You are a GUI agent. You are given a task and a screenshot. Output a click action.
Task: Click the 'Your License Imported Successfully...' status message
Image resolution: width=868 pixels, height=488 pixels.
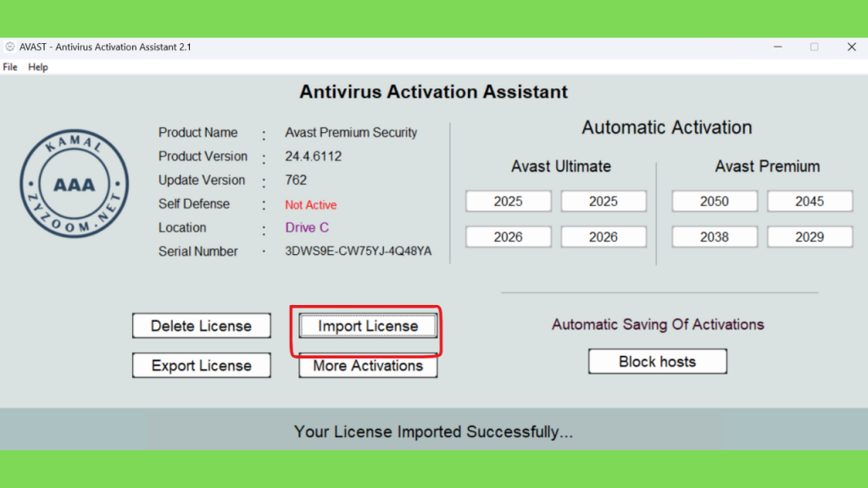433,431
